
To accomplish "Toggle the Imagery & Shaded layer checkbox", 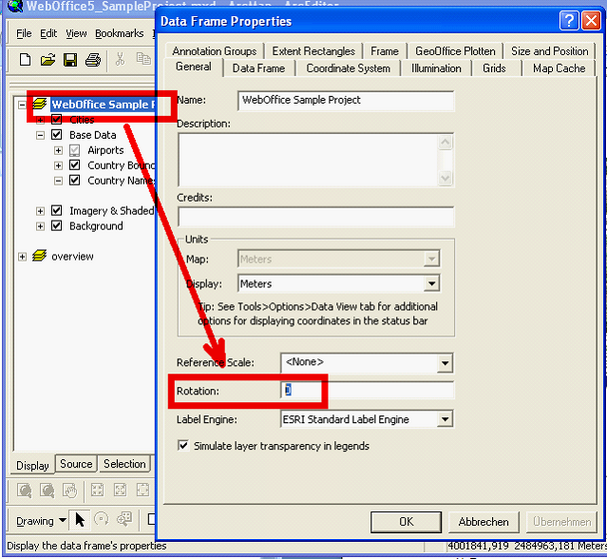I will coord(57,211).
